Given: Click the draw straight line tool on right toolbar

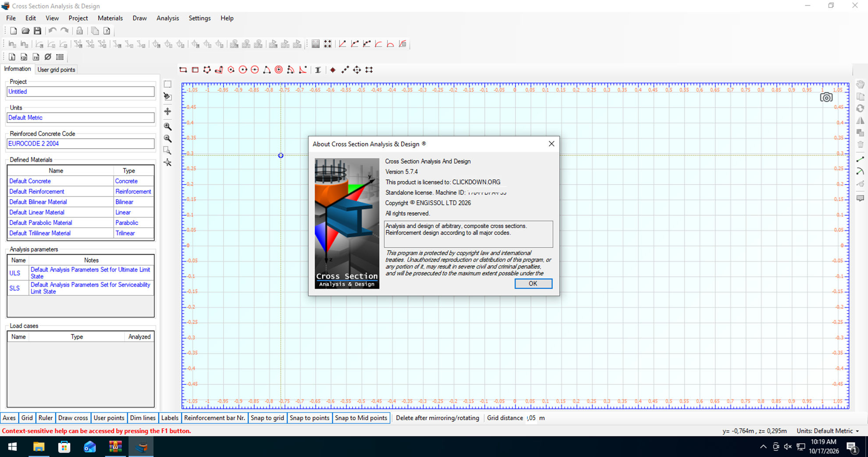Looking at the screenshot, I should pos(860,160).
